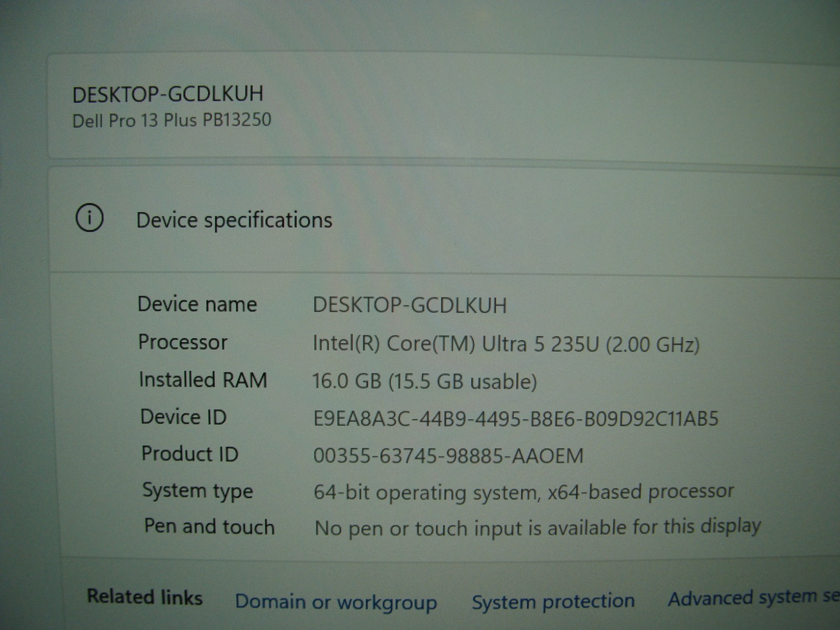Select the DESKTOP-GCDLKUH title at top
Screen dimensions: 840x630
click(x=167, y=94)
